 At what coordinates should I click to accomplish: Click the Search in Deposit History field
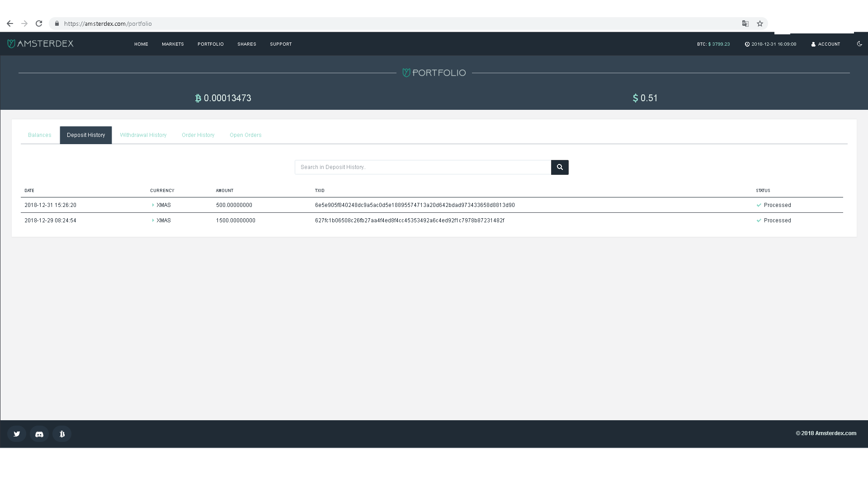(423, 167)
